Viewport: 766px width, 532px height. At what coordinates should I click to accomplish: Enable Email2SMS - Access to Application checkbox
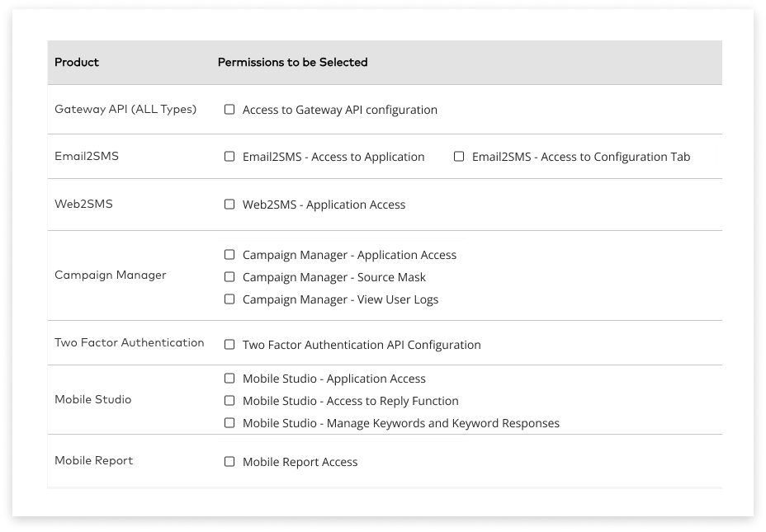[229, 157]
